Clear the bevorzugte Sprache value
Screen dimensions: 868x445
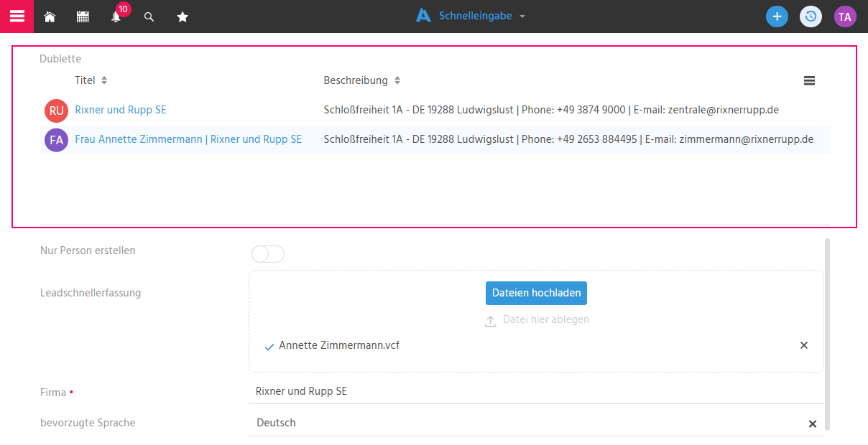coord(813,423)
